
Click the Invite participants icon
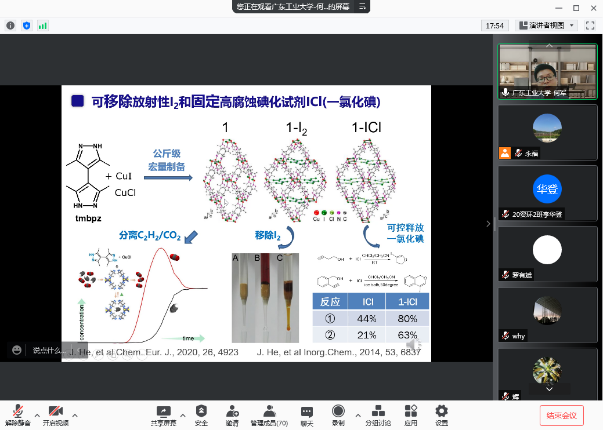coord(232,413)
